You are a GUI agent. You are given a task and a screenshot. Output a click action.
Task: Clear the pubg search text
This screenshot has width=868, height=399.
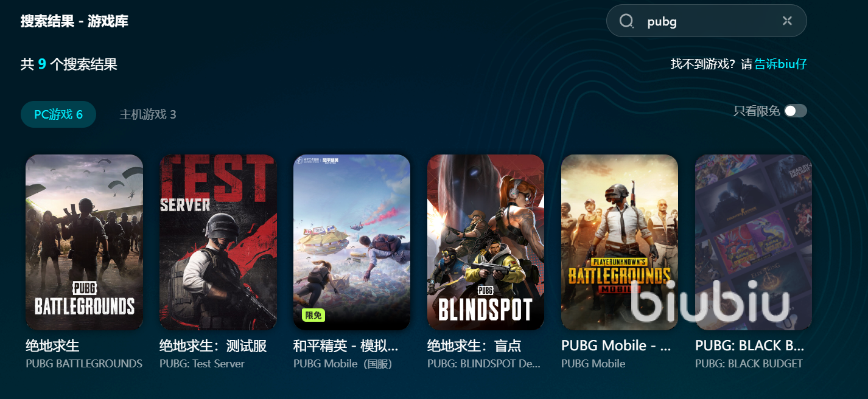point(787,21)
